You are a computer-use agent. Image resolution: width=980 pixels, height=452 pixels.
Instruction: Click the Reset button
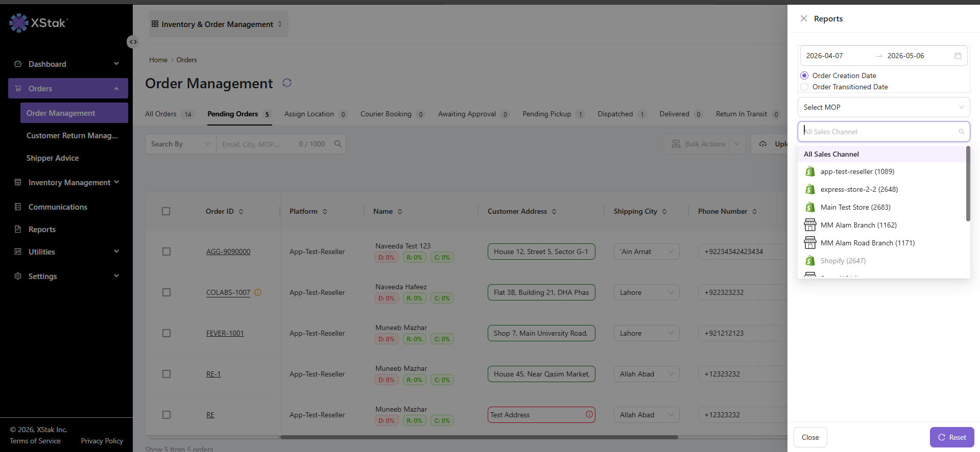[x=952, y=437]
